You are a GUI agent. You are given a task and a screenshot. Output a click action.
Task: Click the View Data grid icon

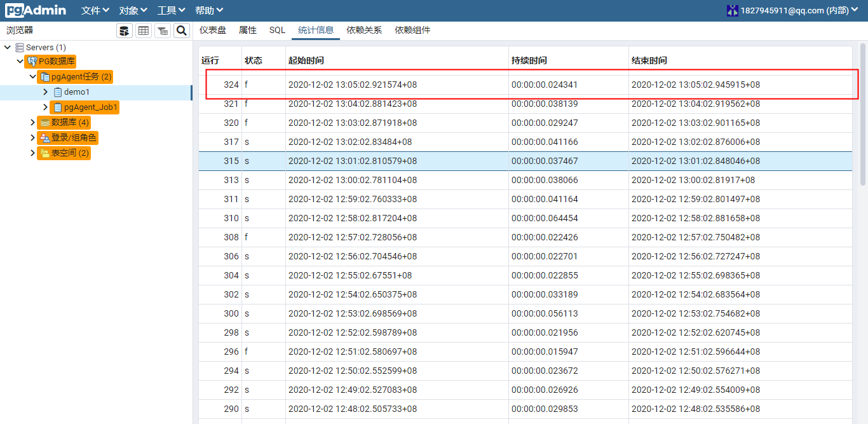pos(144,30)
